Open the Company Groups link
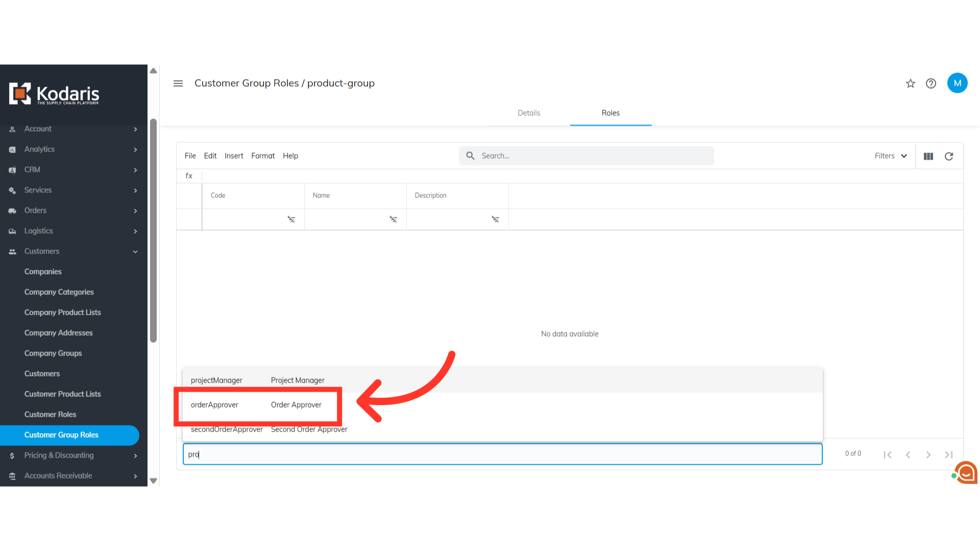Screen dimensions: 980x551 tap(53, 353)
